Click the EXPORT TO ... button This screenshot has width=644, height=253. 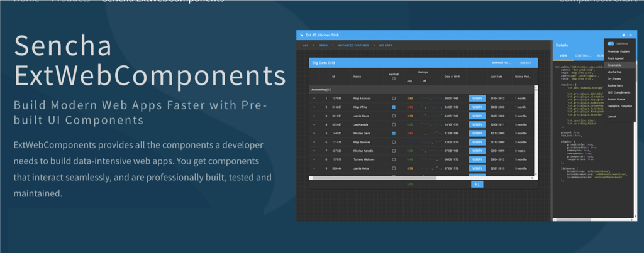pyautogui.click(x=501, y=63)
